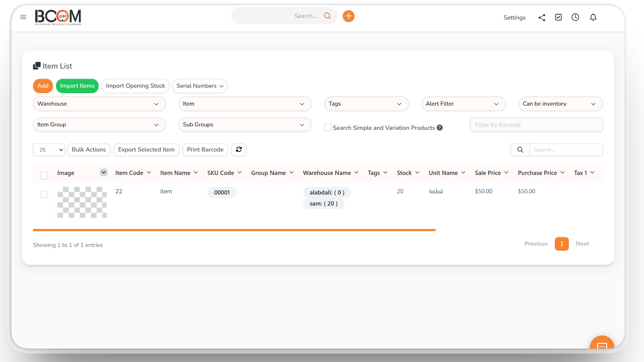Click the alabdali: ( 0 ) warehouse badge

(327, 192)
